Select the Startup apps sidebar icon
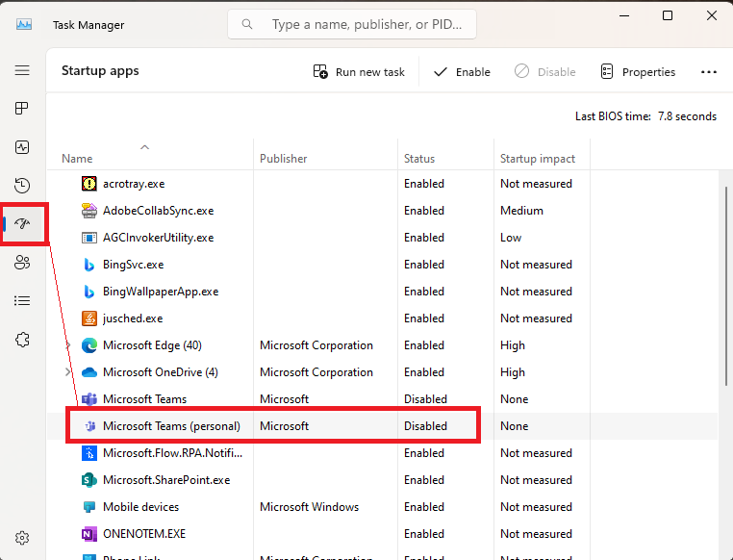The image size is (733, 560). pyautogui.click(x=22, y=223)
